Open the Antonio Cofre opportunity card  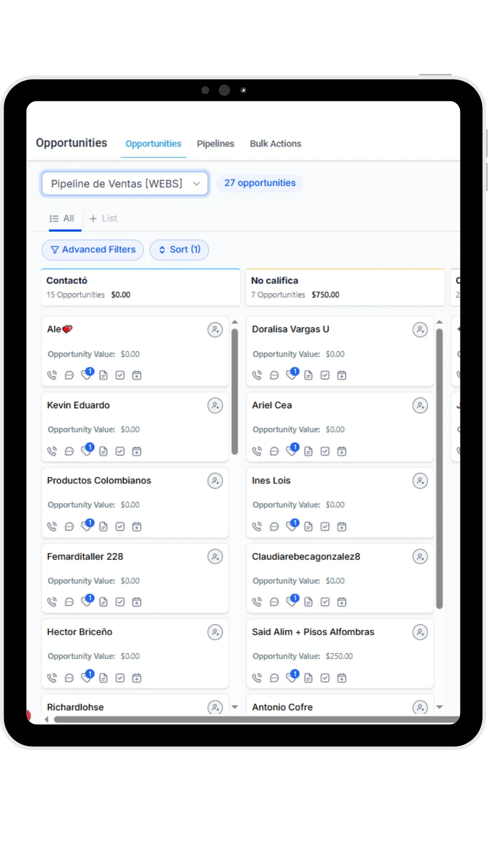(340, 705)
